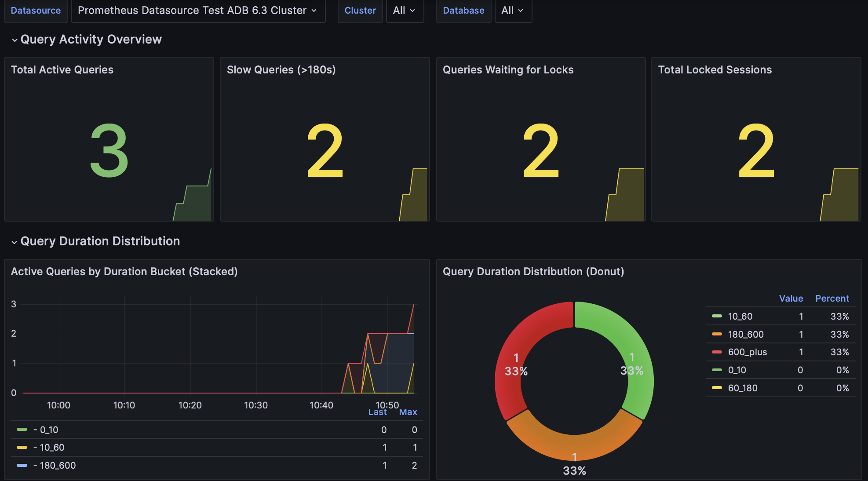Open the Cluster "All" dropdown
The width and height of the screenshot is (868, 481).
tap(404, 11)
